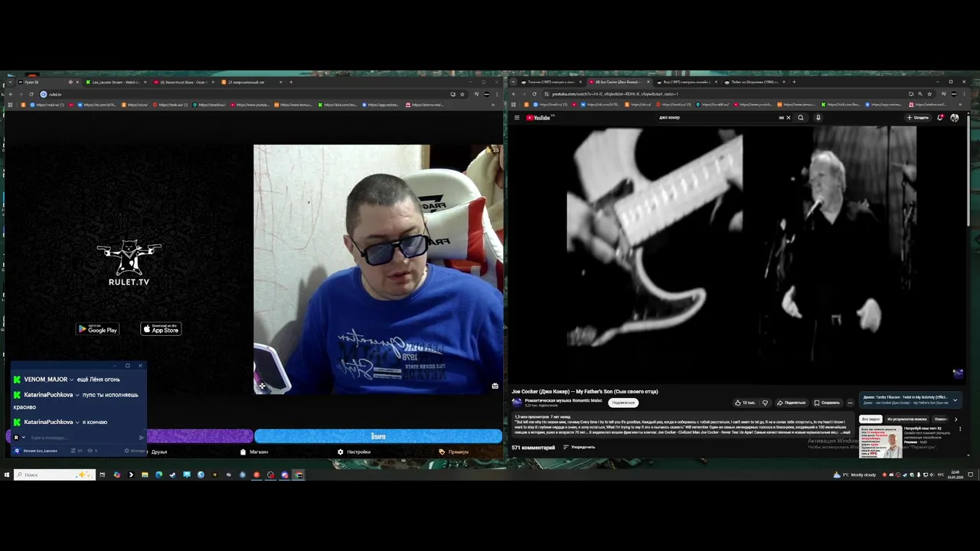Image resolution: width=980 pixels, height=551 pixels.
Task: Open more actions ellipsis under video
Action: 850,403
